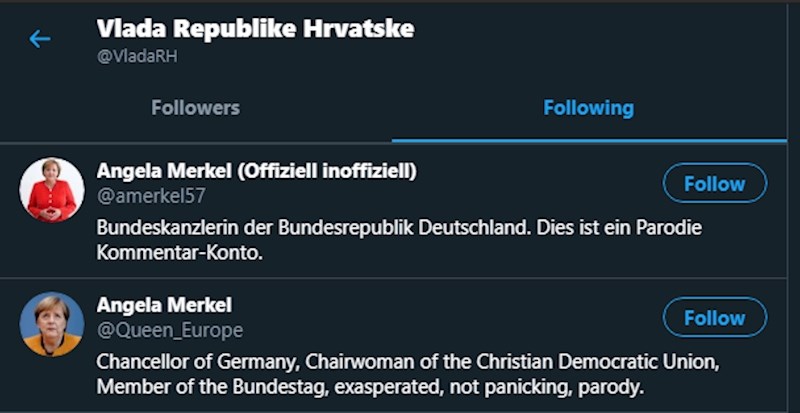The height and width of the screenshot is (413, 800).
Task: Click the 'Chancellor of Germany' bio line
Action: coord(407,360)
